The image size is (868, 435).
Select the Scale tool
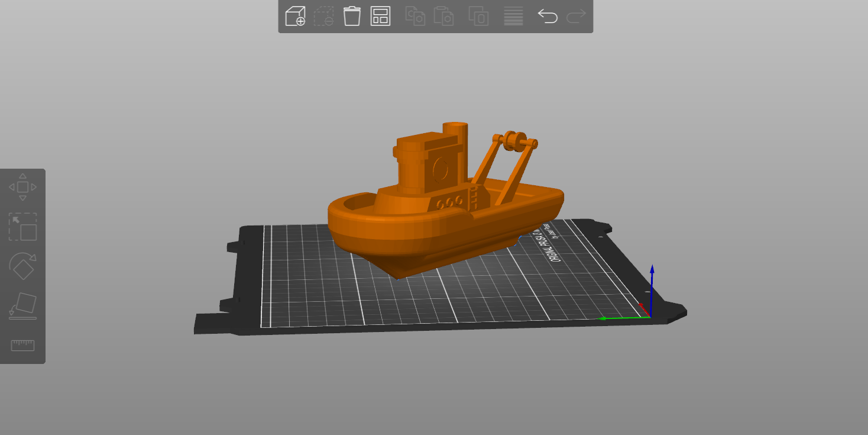click(22, 227)
